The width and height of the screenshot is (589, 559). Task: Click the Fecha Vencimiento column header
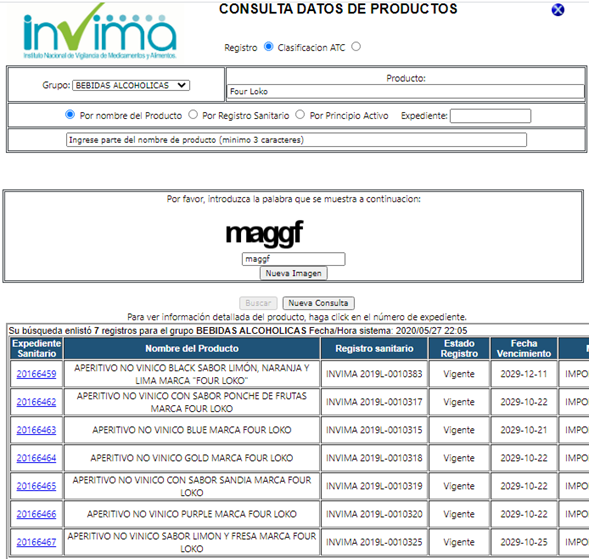[x=524, y=348]
